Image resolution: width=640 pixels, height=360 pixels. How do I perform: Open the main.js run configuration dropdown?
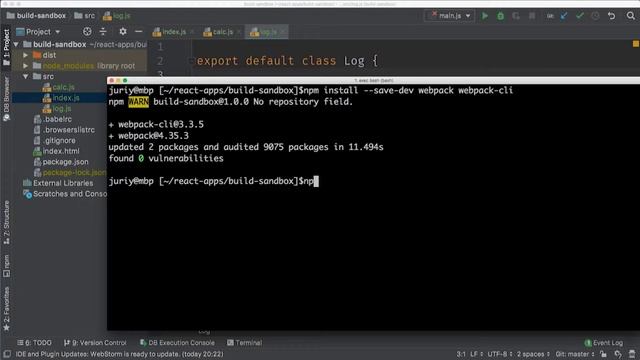click(449, 16)
